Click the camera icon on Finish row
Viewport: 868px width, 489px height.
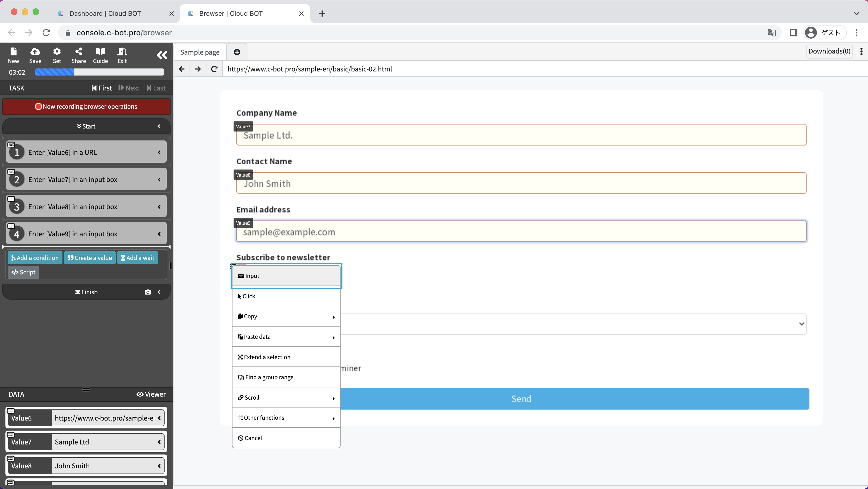click(x=147, y=292)
